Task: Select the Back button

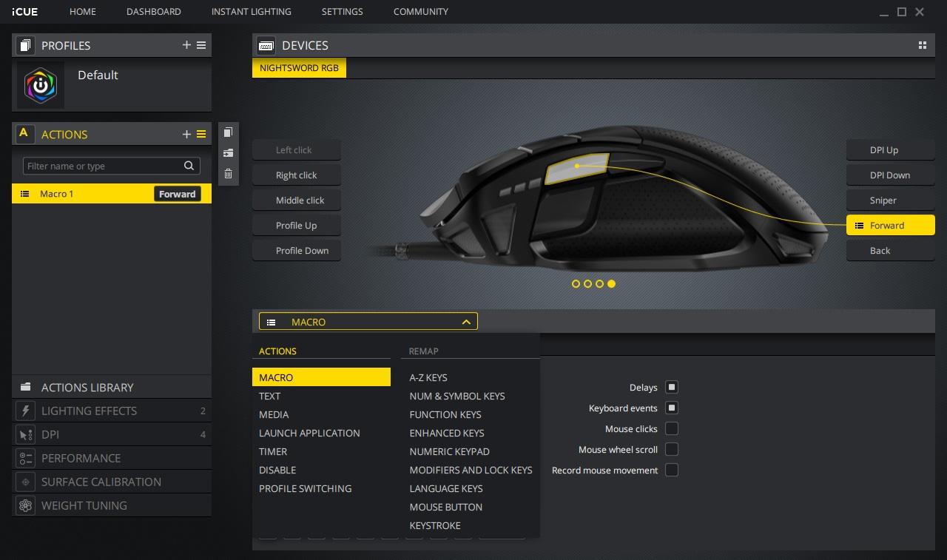Action: click(x=891, y=251)
